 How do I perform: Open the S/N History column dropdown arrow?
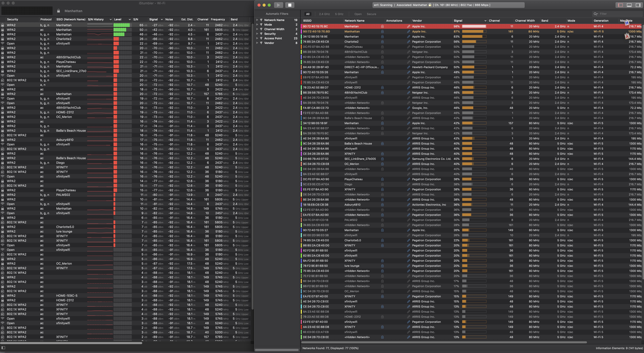pyautogui.click(x=111, y=19)
